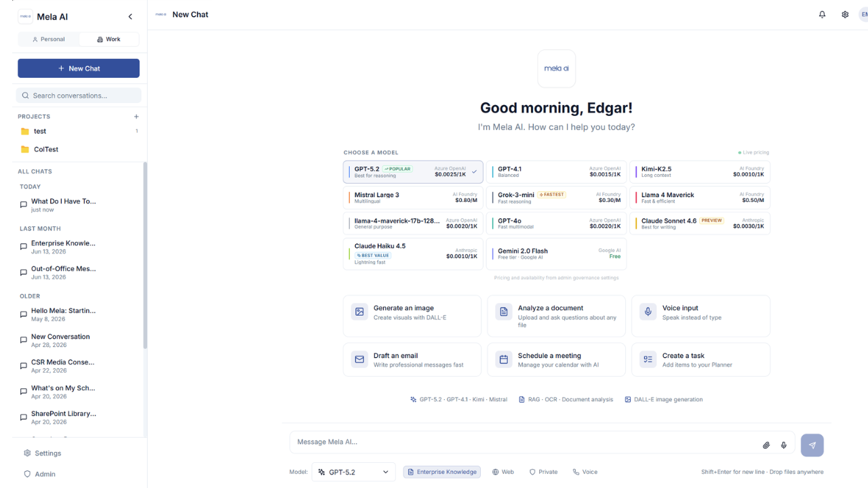Click the chat list scrollbar
Viewport: 868px width, 488px height.
pyautogui.click(x=145, y=255)
